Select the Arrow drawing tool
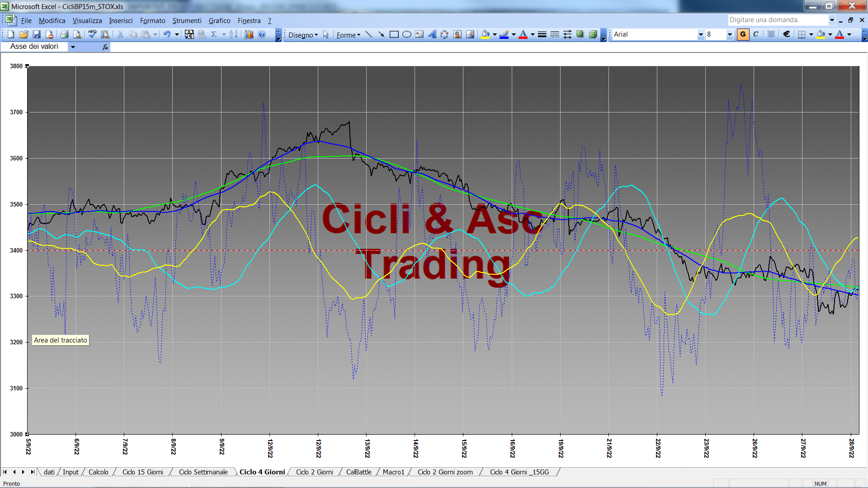 tap(382, 34)
